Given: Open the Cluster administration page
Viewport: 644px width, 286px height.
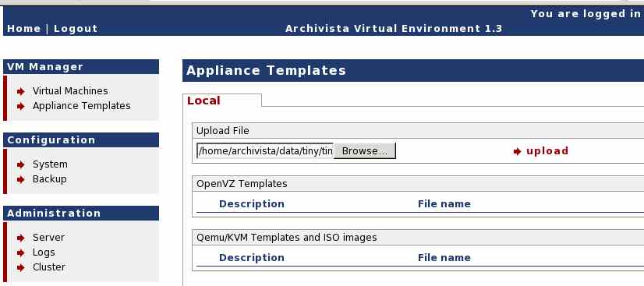Looking at the screenshot, I should pyautogui.click(x=49, y=267).
